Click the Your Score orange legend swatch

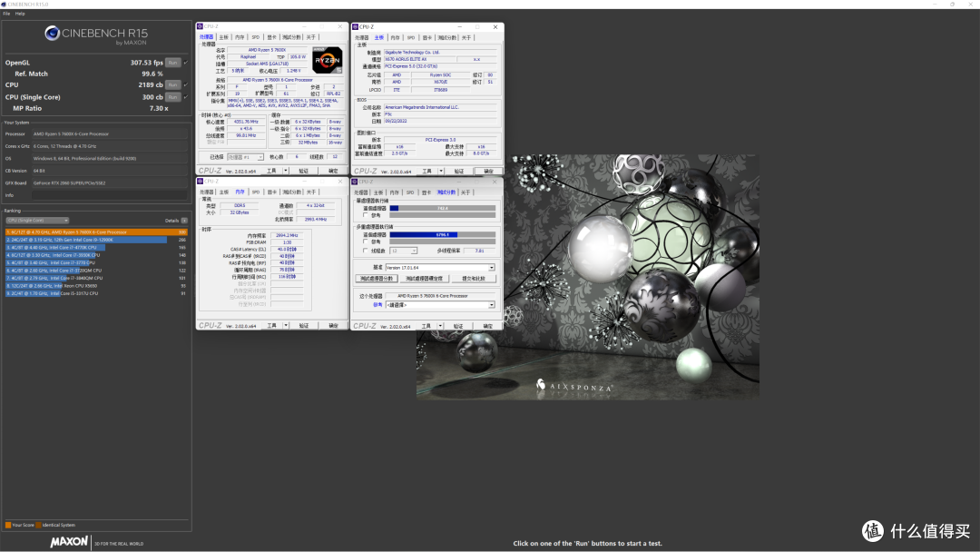(x=8, y=525)
